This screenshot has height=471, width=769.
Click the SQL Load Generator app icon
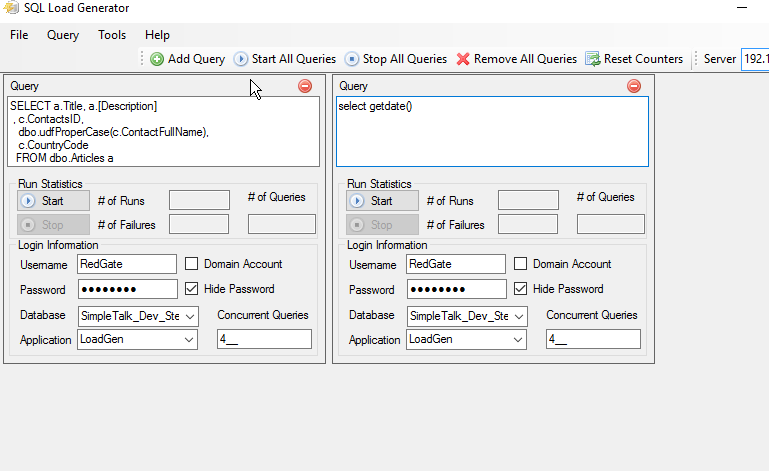click(11, 8)
